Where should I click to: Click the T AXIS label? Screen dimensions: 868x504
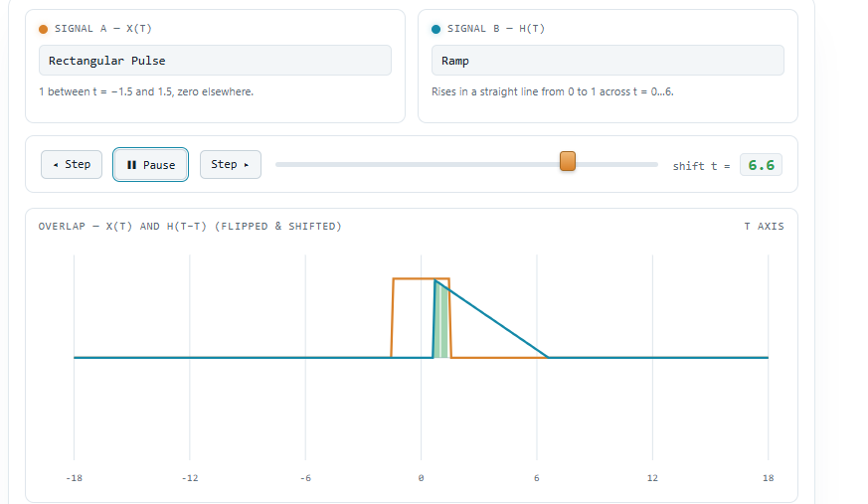(x=764, y=227)
